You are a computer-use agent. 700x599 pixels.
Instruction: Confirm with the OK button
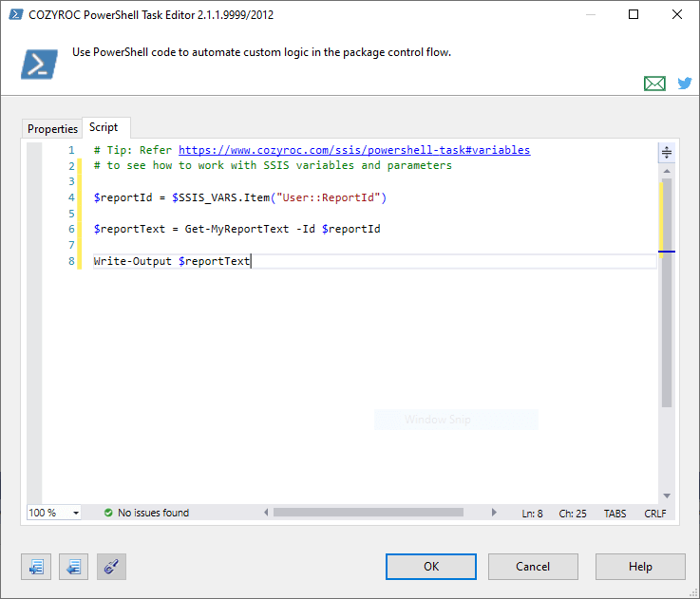pyautogui.click(x=431, y=567)
